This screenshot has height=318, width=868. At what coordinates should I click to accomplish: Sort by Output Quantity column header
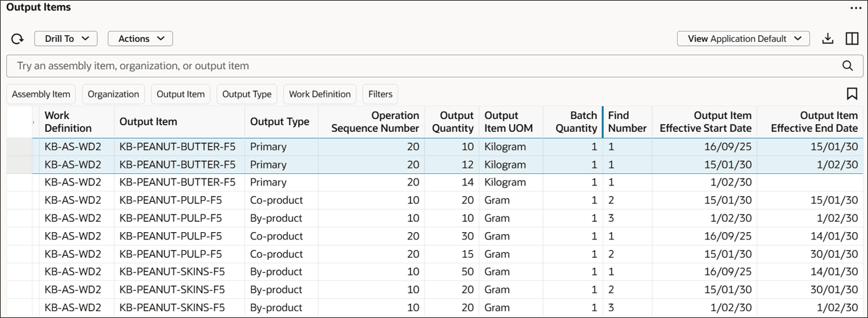point(452,122)
